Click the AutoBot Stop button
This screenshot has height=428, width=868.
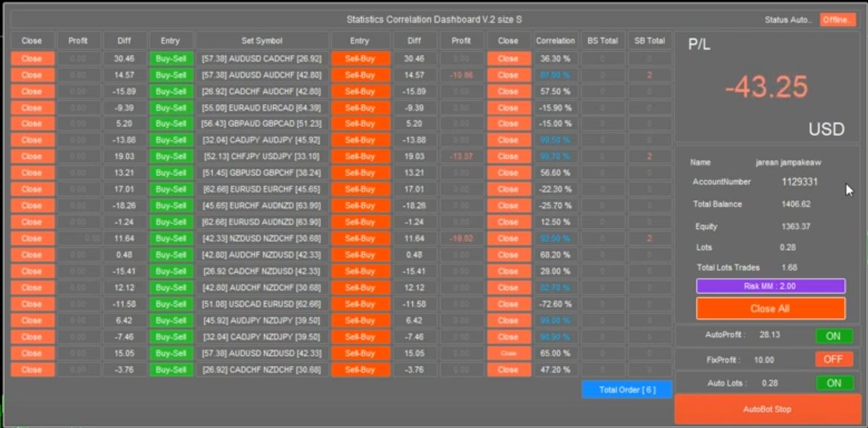pos(767,409)
